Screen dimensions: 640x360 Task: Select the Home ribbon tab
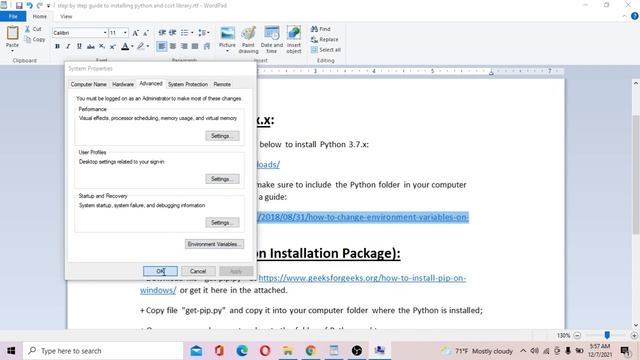click(x=40, y=16)
